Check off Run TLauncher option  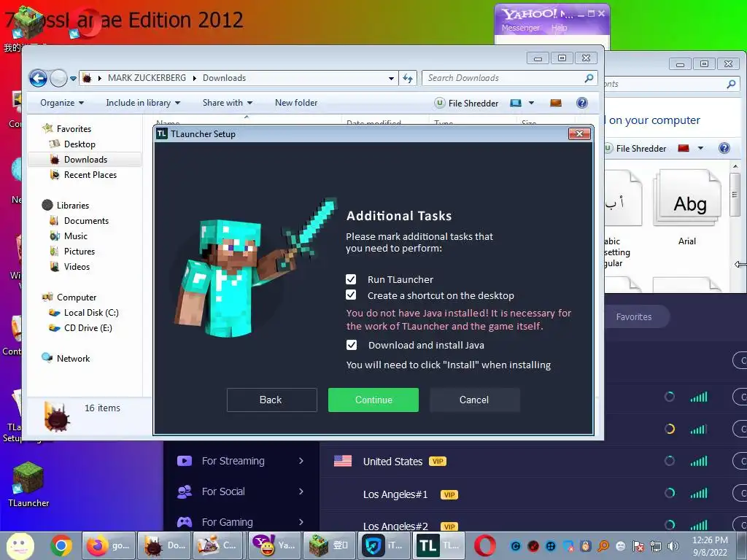[x=351, y=279]
